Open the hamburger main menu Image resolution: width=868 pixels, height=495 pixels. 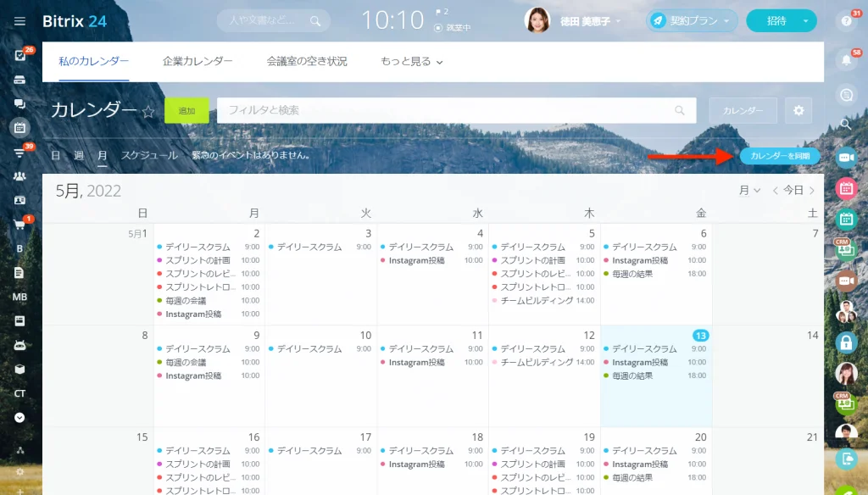tap(20, 21)
